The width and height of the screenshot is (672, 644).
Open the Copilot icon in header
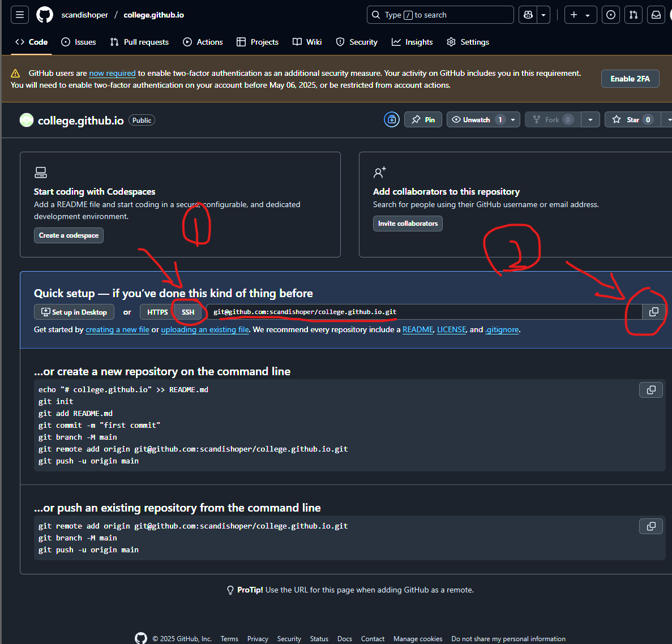[528, 15]
